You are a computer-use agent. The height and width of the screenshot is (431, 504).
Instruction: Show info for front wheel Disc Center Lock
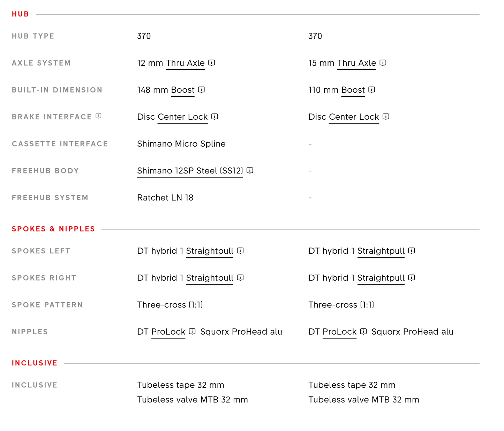[x=386, y=116]
